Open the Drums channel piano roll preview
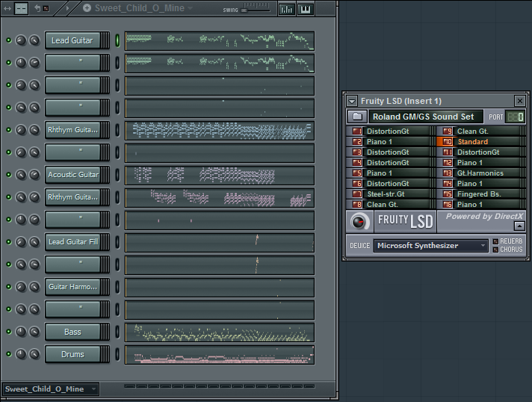The width and height of the screenshot is (532, 402). pyautogui.click(x=220, y=354)
